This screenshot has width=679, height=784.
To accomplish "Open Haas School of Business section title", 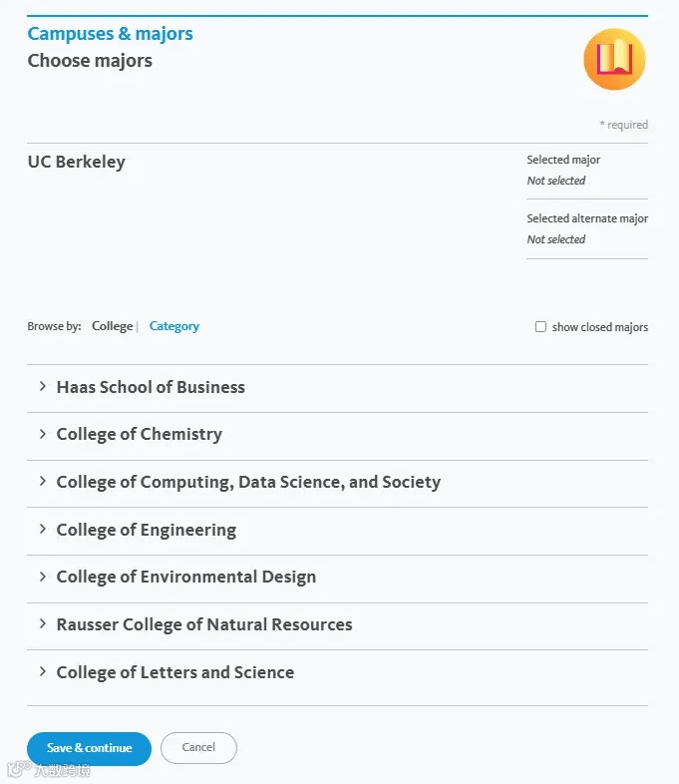I will (x=151, y=387).
